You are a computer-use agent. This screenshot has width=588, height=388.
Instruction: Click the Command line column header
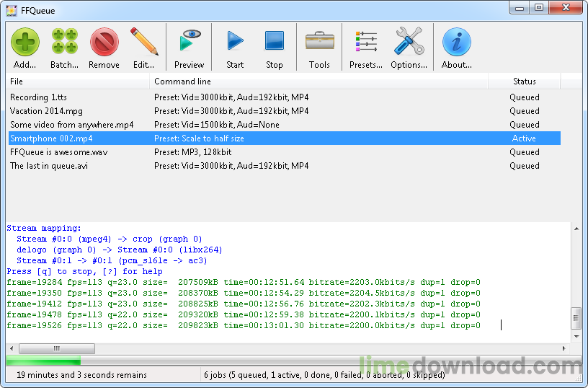(318, 81)
